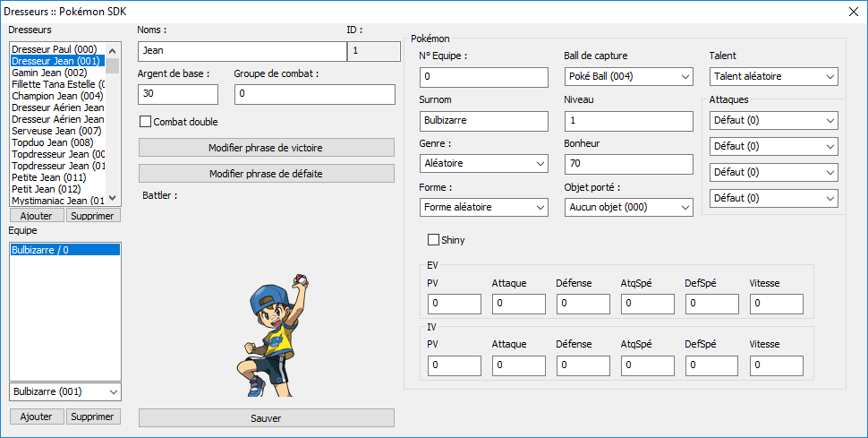This screenshot has width=868, height=438.
Task: Select Gamin Jean (002) in list
Action: 57,73
